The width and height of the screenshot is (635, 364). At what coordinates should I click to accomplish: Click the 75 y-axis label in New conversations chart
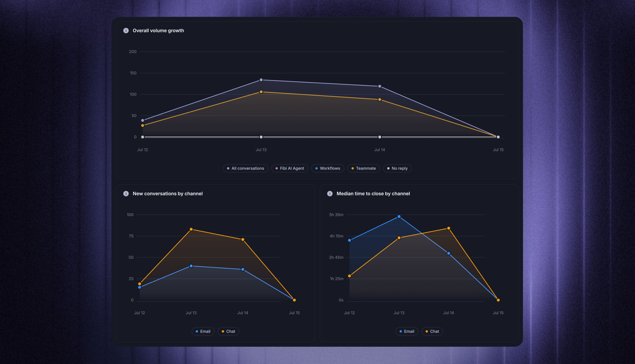131,236
